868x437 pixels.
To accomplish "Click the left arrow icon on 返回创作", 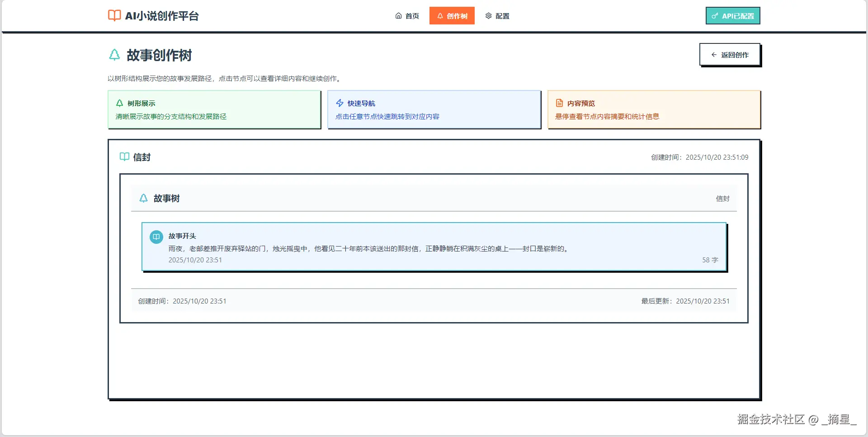I will pyautogui.click(x=714, y=55).
